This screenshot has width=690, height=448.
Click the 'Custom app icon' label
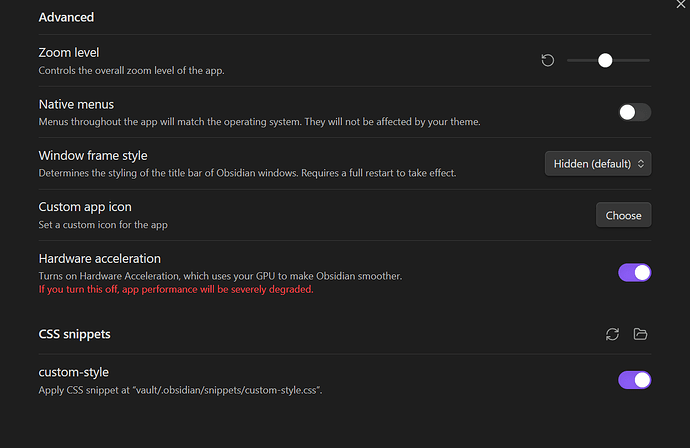tap(85, 207)
